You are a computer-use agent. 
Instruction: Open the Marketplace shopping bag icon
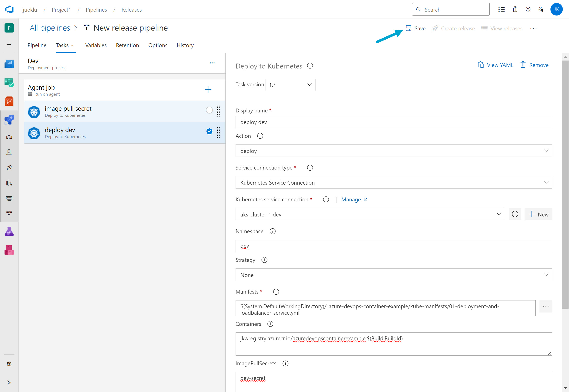(x=515, y=9)
